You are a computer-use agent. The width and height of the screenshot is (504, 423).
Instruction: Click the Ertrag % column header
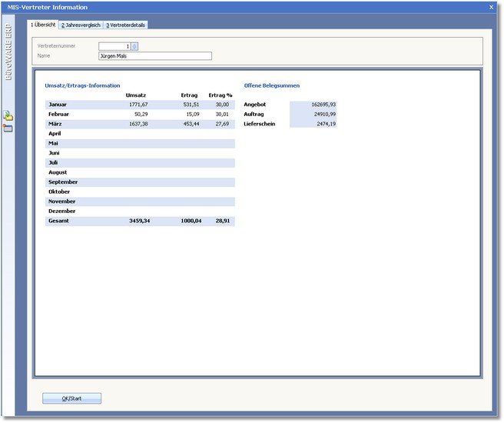pos(220,95)
